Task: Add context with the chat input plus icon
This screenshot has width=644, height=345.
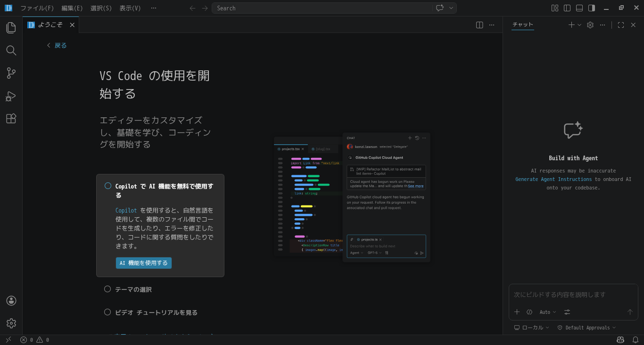Action: click(517, 312)
